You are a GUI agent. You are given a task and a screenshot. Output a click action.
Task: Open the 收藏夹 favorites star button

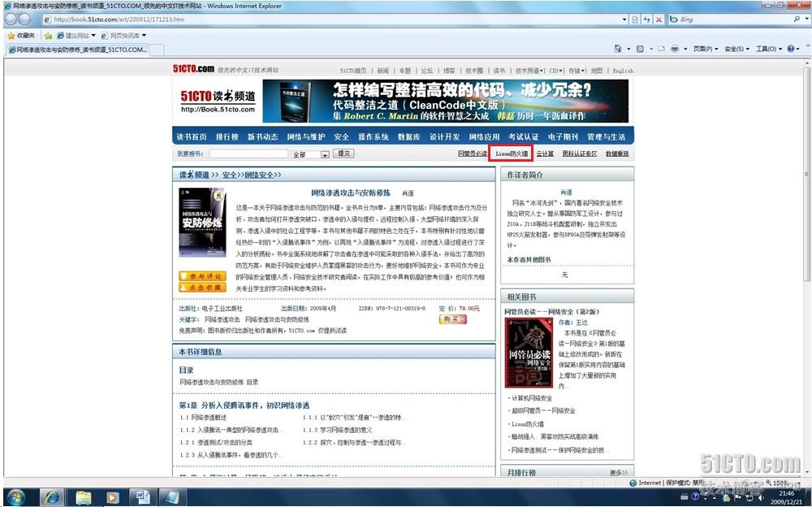point(21,35)
